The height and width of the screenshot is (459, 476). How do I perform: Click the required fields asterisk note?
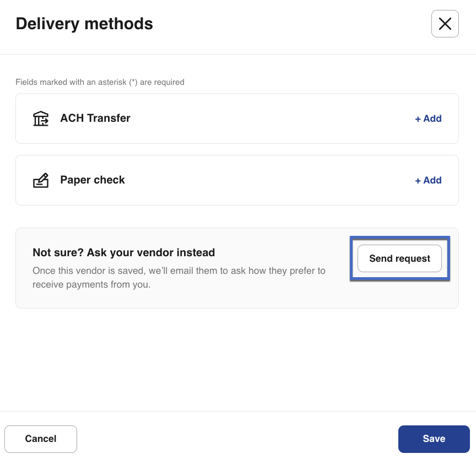[100, 82]
